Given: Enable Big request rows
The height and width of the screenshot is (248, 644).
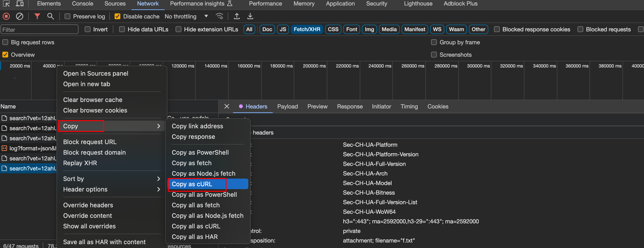Looking at the screenshot, I should click(x=5, y=42).
